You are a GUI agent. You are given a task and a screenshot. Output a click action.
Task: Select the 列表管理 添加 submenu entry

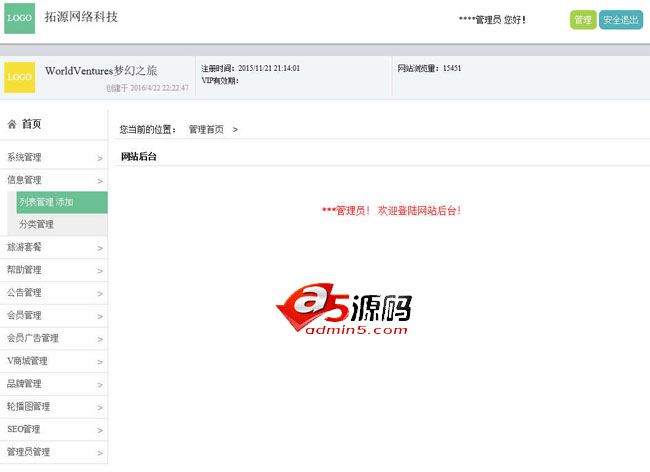62,202
